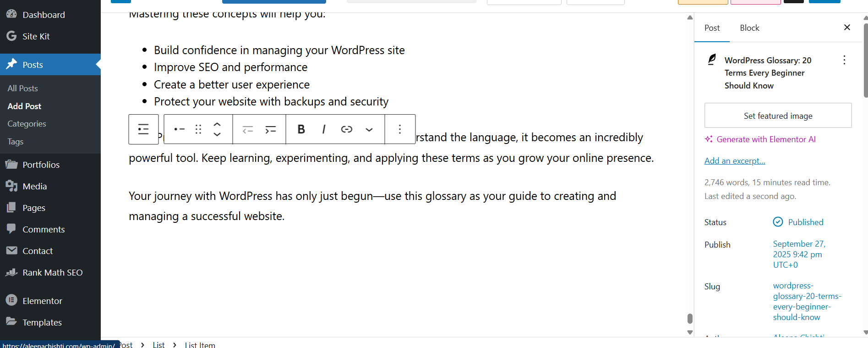Image resolution: width=868 pixels, height=348 pixels.
Task: Indent the list item
Action: (x=271, y=130)
